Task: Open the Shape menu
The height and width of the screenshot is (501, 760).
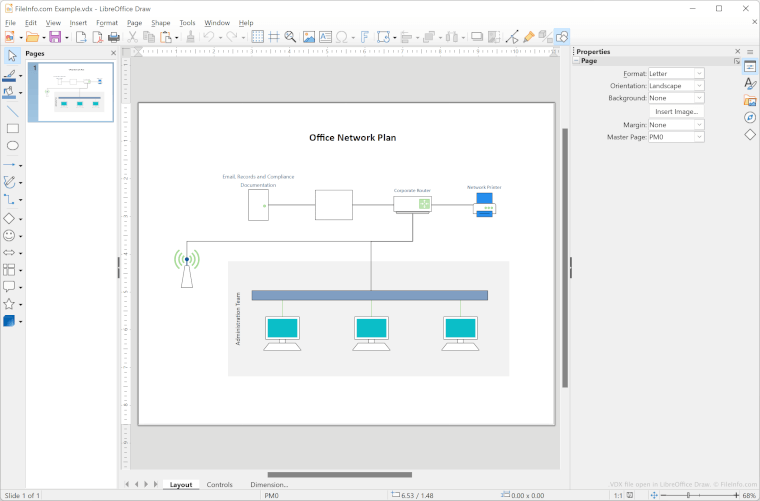Action: click(161, 22)
